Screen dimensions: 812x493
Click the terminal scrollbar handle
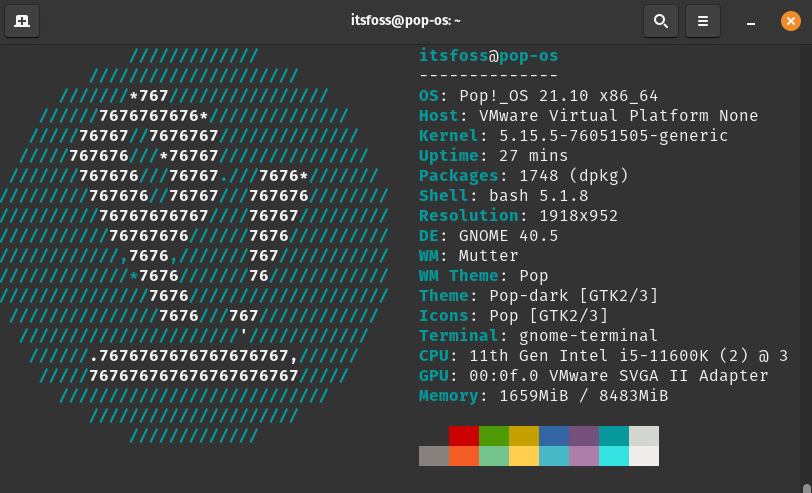(807, 488)
